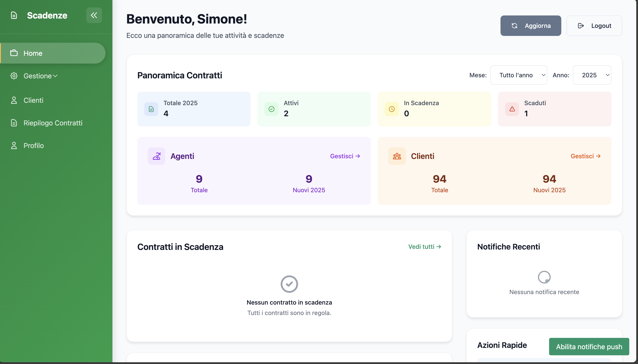Collapse the sidebar with the double-arrow toggle
638x364 pixels.
point(94,15)
